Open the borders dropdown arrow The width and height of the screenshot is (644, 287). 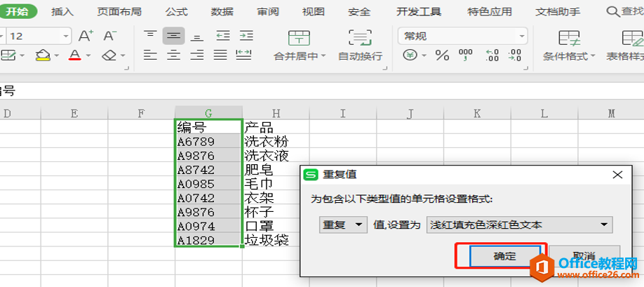(22, 55)
